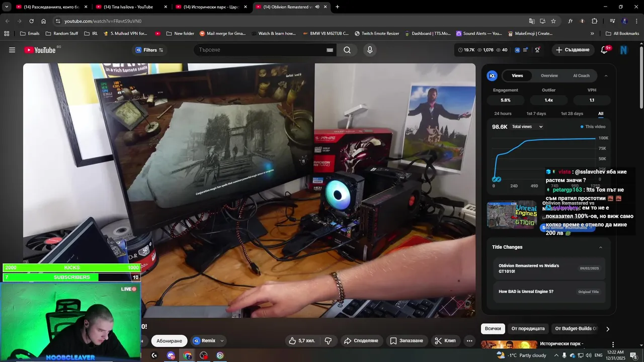Viewport: 644px width, 362px height.
Task: Click the Chrome address bar URL
Action: click(x=103, y=21)
